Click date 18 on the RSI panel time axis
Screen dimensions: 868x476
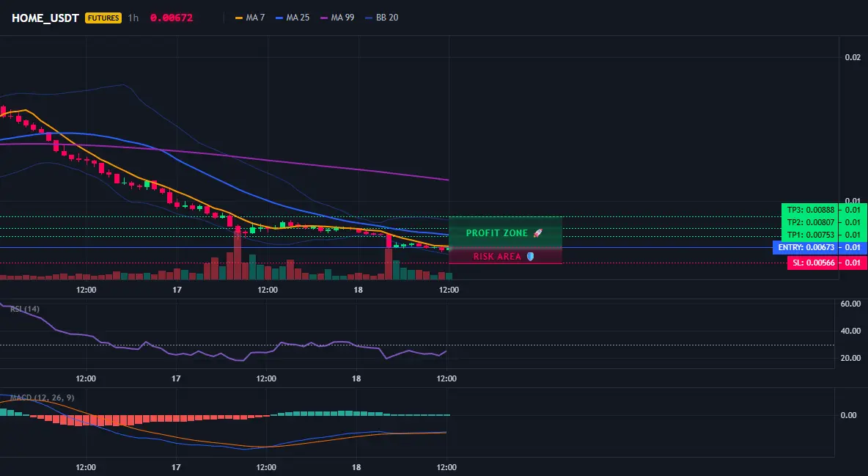point(356,378)
